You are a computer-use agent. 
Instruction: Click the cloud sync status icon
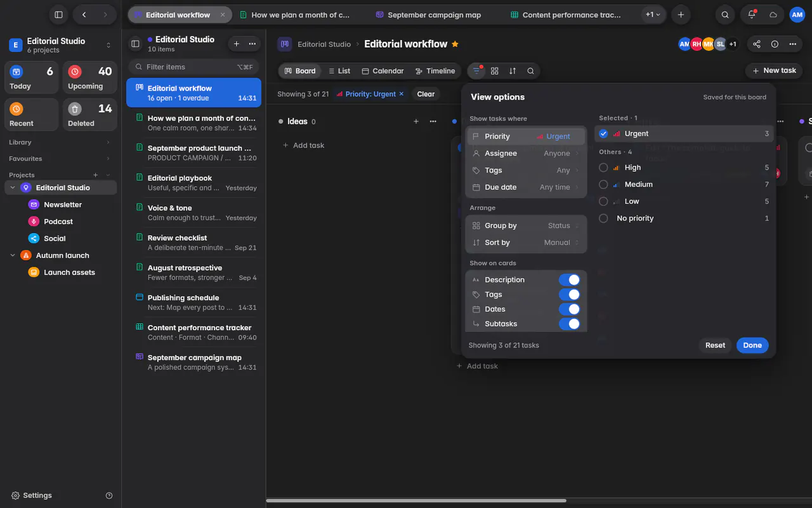pyautogui.click(x=773, y=15)
